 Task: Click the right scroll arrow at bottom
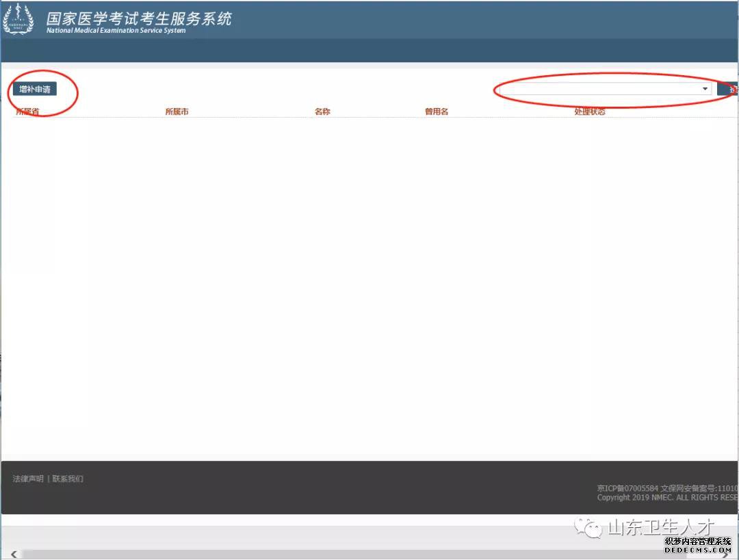[x=726, y=555]
